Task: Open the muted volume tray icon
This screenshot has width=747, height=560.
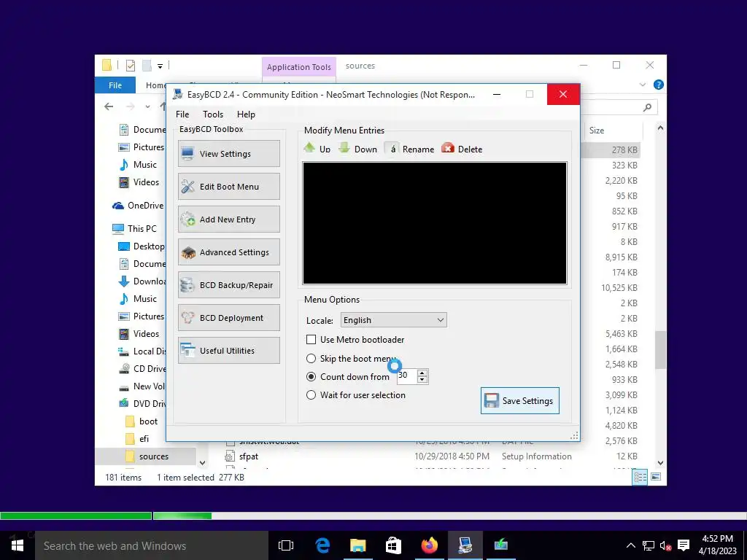Action: pos(665,545)
